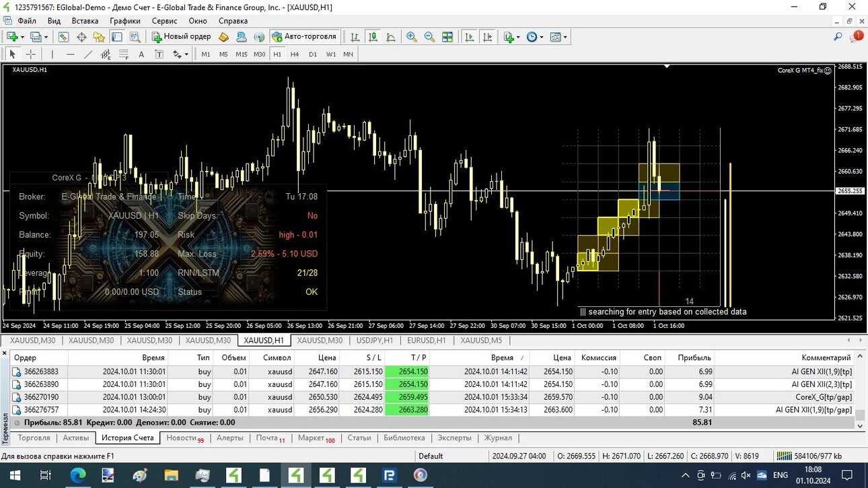This screenshot has height=488, width=868.
Task: Open the Periods clock icon
Action: 532,37
